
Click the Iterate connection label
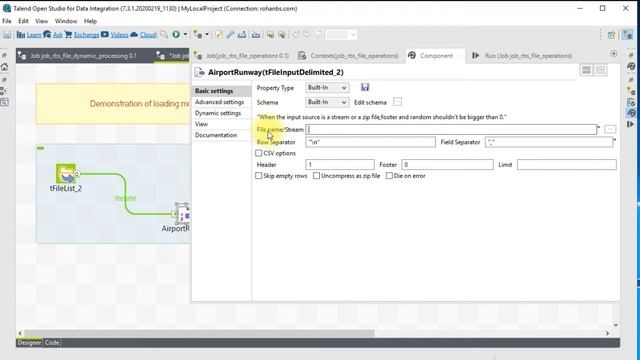(x=125, y=198)
